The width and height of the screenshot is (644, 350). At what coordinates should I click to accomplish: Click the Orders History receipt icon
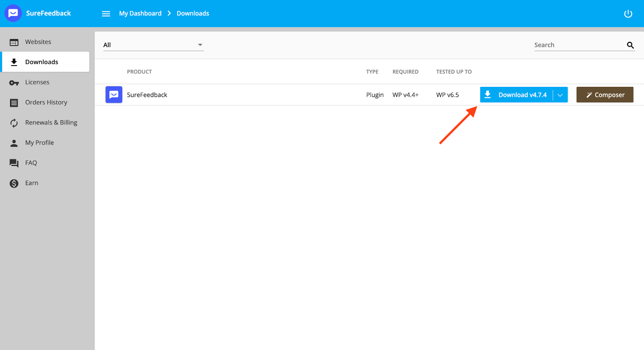pos(14,103)
